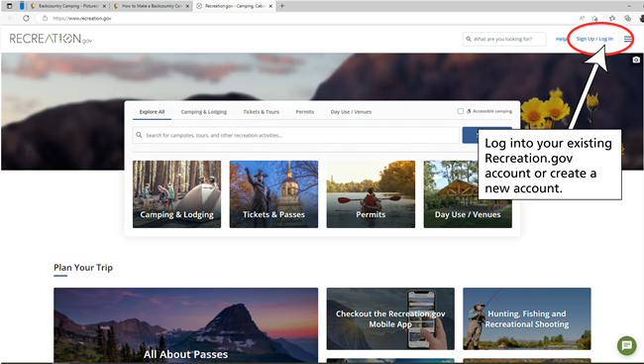
Task: Enable the Accessible camping checkbox
Action: 461,111
